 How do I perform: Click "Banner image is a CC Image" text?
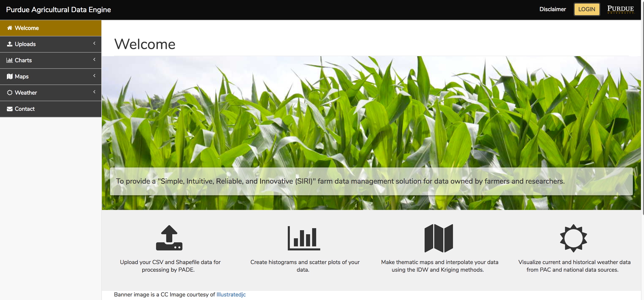[x=164, y=294]
